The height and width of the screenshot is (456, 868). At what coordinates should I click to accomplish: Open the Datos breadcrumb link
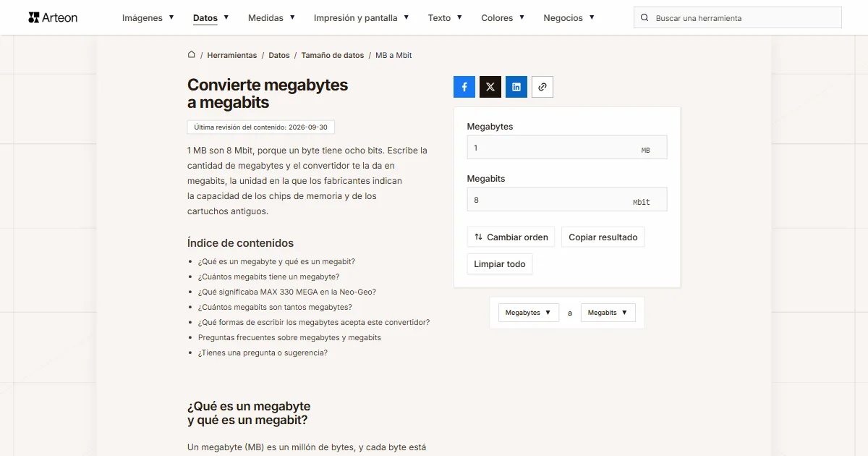coord(279,55)
